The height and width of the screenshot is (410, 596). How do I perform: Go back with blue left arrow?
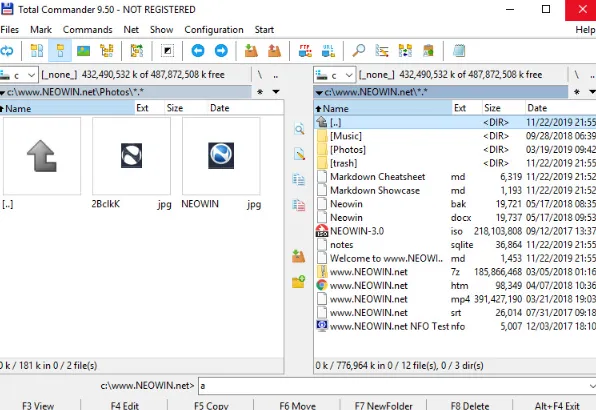[198, 51]
